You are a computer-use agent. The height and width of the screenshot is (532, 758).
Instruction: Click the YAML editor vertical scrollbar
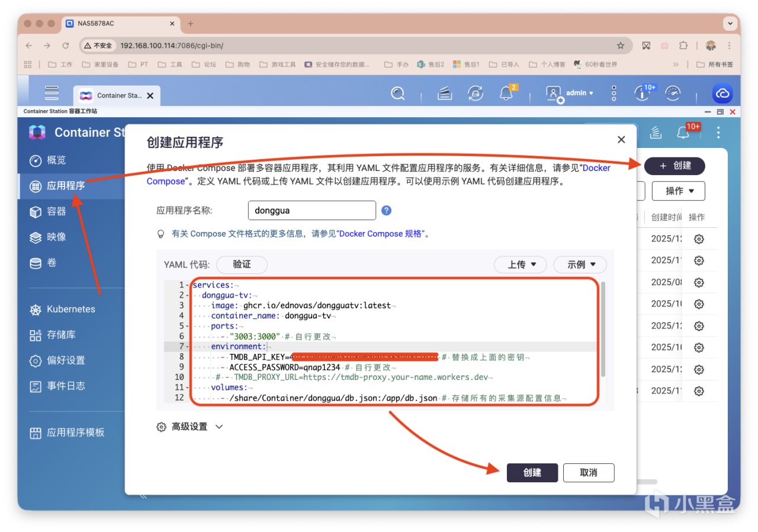click(603, 329)
